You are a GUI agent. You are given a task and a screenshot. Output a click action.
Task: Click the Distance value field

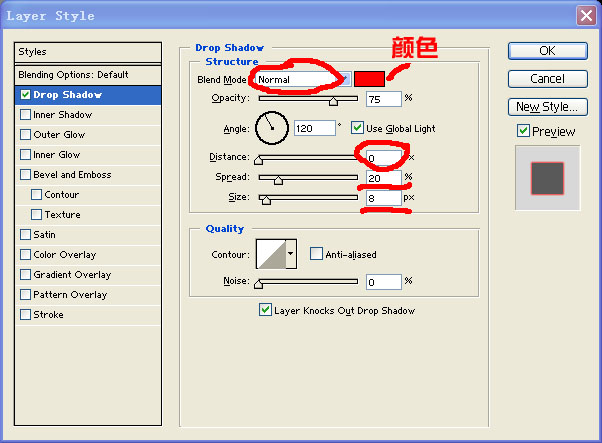384,158
